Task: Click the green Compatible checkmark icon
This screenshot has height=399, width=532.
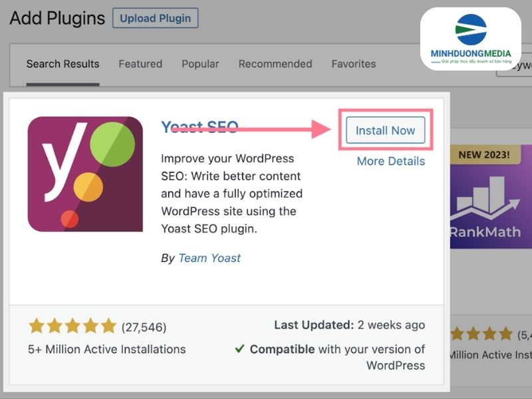Action: point(239,348)
